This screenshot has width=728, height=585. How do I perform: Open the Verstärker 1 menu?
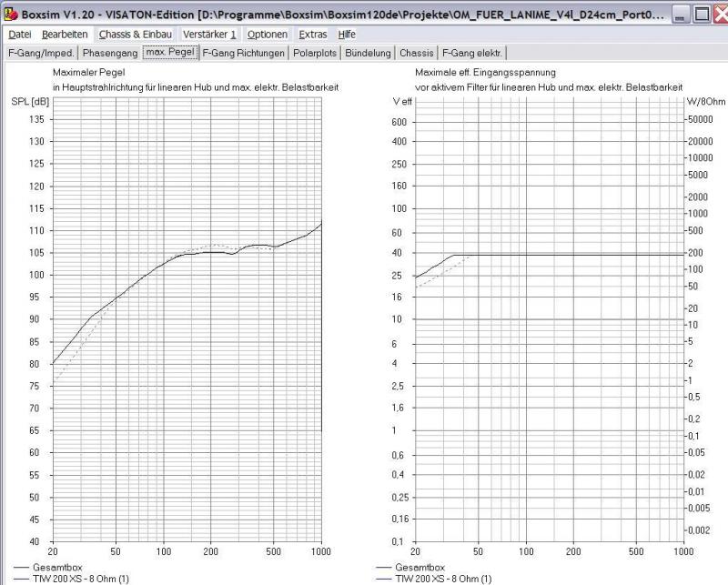click(209, 35)
